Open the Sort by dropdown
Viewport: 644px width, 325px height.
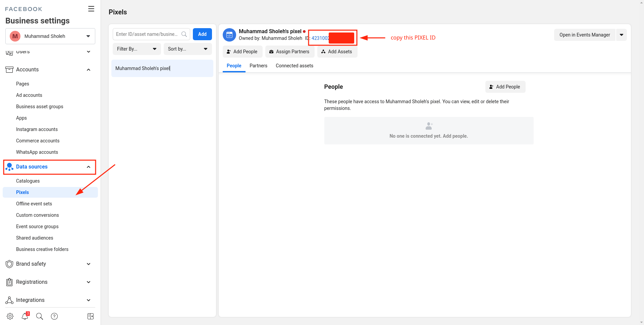pos(188,49)
